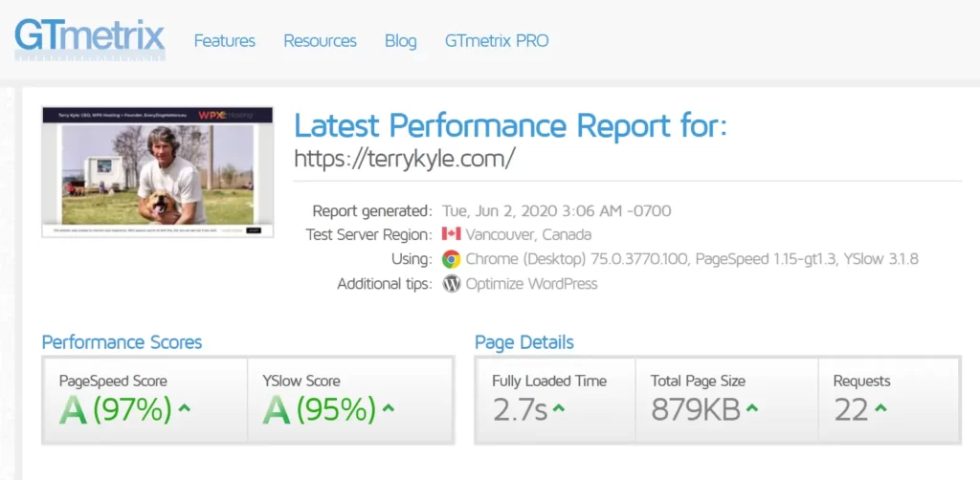Click the Page Details heading

click(524, 342)
